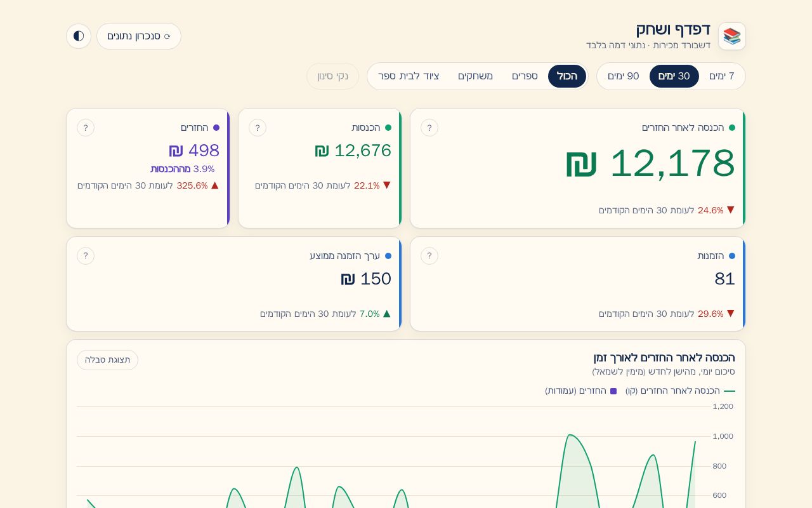Open help icon on הזמנות card
Image resolution: width=812 pixels, height=508 pixels.
click(429, 256)
